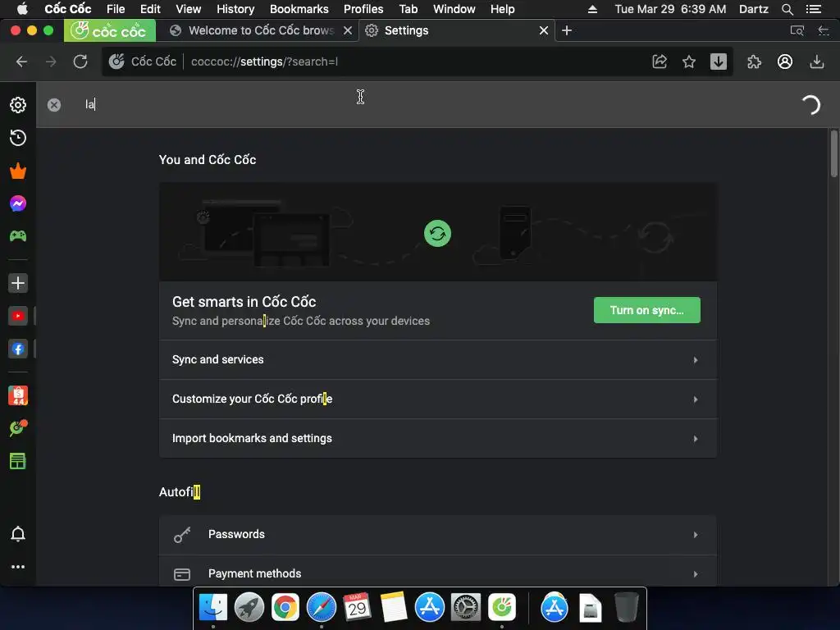Image resolution: width=840 pixels, height=630 pixels.
Task: Click the download arrow in the address bar
Action: coord(719,62)
